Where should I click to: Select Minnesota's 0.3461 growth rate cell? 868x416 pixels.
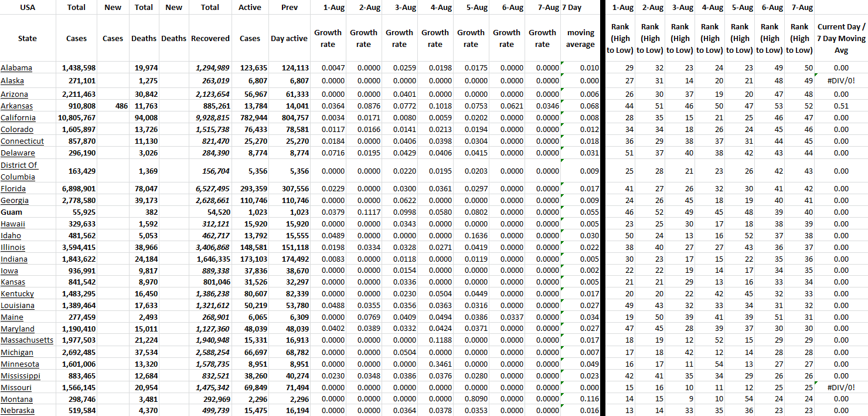click(435, 364)
